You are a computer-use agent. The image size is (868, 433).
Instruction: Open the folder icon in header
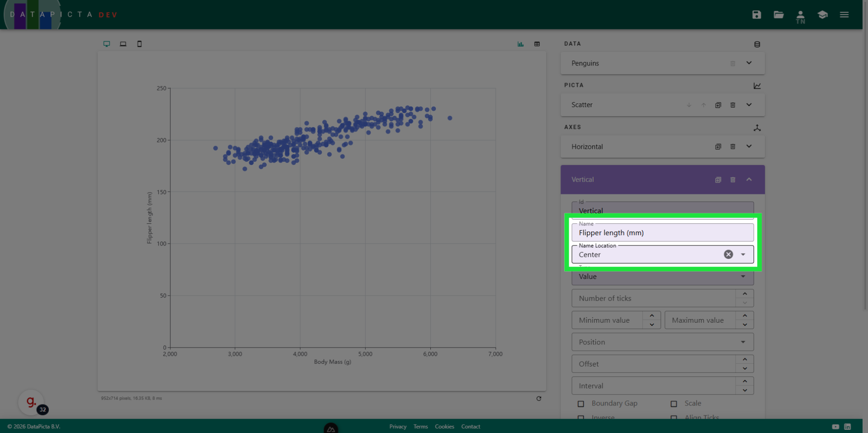tap(778, 14)
